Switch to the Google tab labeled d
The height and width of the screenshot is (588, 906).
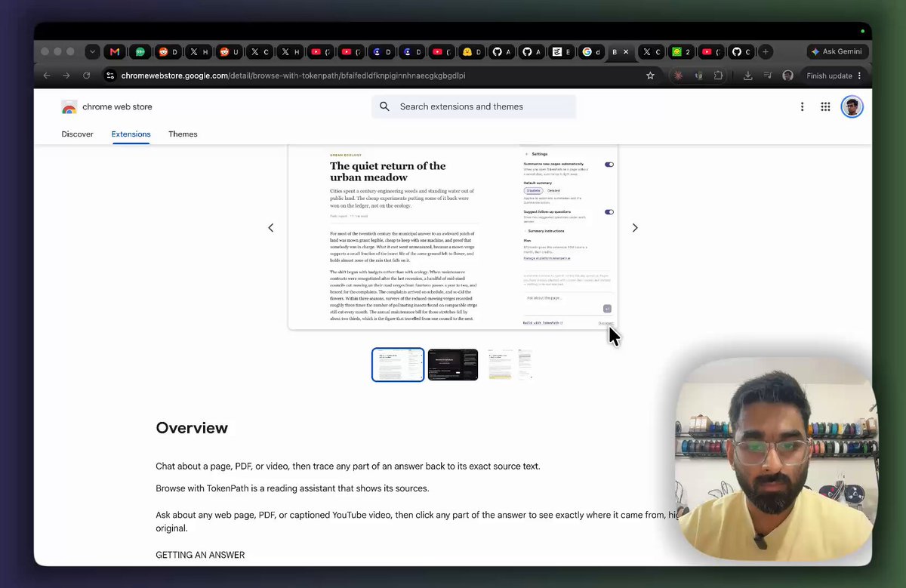[591, 52]
